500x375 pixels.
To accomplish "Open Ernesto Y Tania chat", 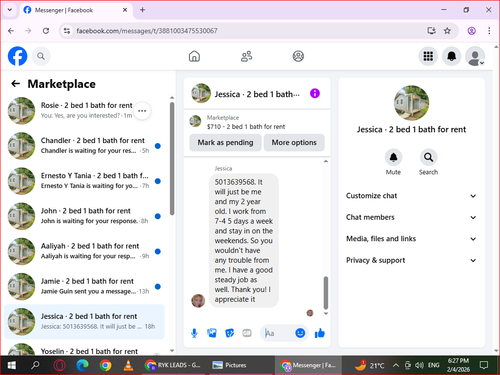I will click(84, 181).
